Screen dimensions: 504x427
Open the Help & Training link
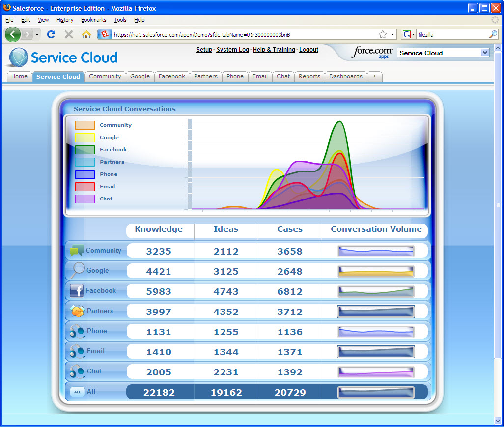pyautogui.click(x=274, y=50)
